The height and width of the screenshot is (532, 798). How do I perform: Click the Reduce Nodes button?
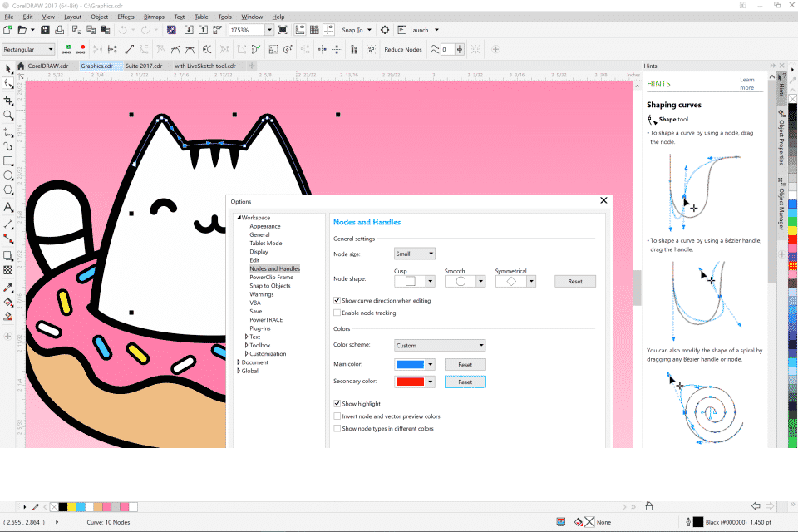pos(403,49)
